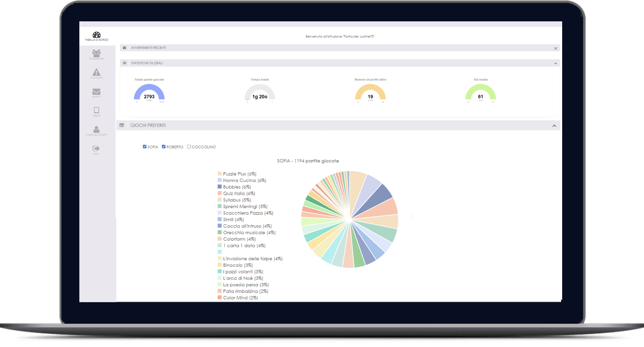The width and height of the screenshot is (644, 347).
Task: Click the Orecchio musicale legend color swatch
Action: point(220,232)
